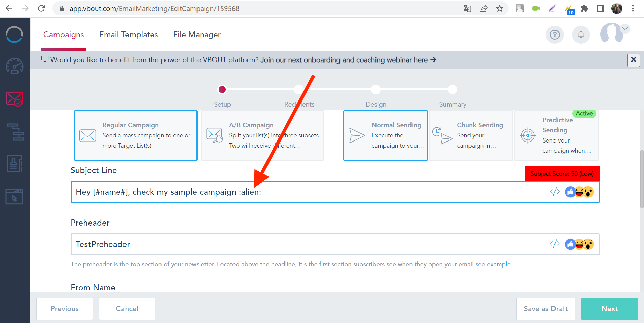
Task: Click the Cancel button
Action: pyautogui.click(x=127, y=309)
